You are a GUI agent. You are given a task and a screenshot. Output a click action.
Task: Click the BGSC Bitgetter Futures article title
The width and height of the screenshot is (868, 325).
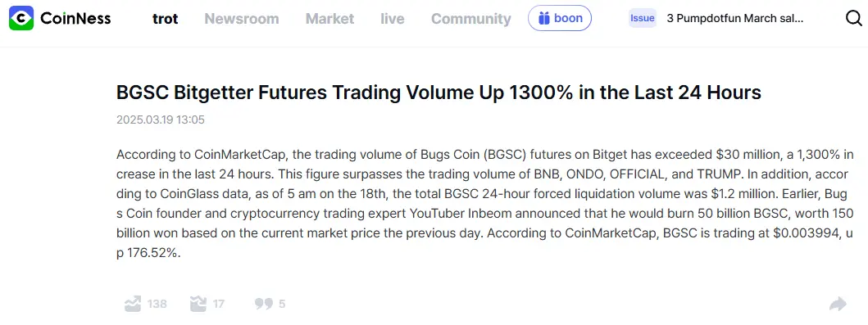[x=439, y=93]
